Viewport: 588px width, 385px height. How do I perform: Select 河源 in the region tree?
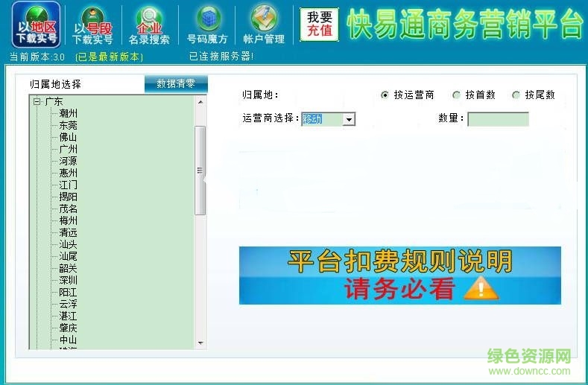click(x=69, y=161)
